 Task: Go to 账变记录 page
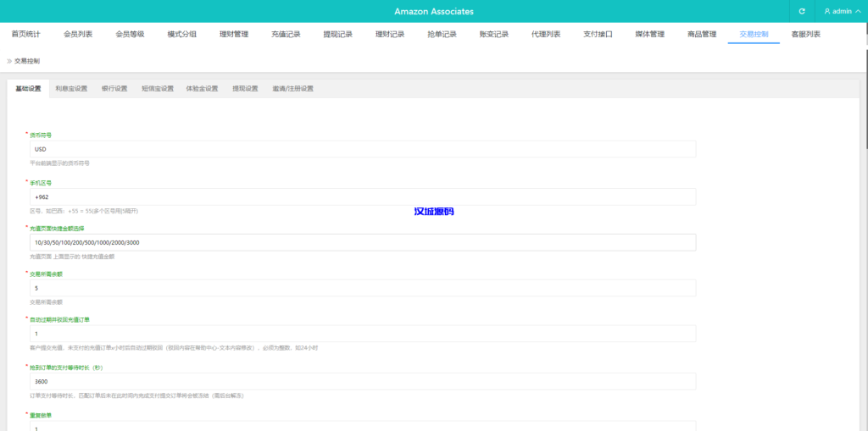click(494, 35)
